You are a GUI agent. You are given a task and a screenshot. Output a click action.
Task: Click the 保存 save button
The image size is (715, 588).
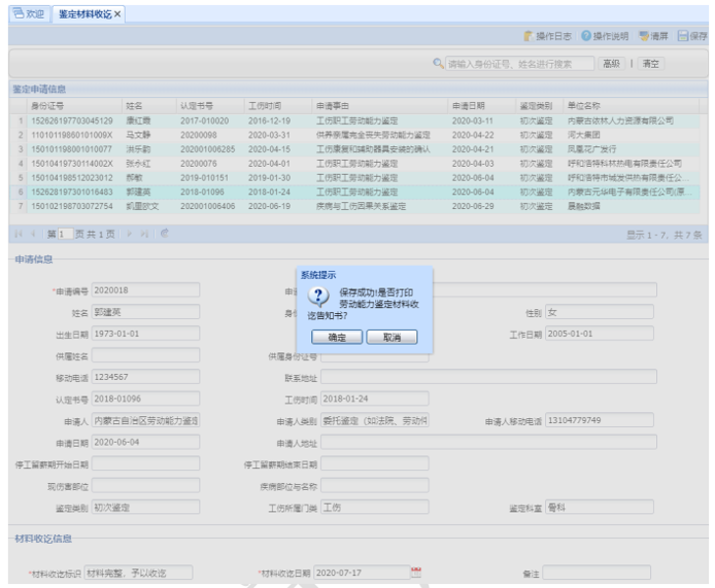coord(692,36)
